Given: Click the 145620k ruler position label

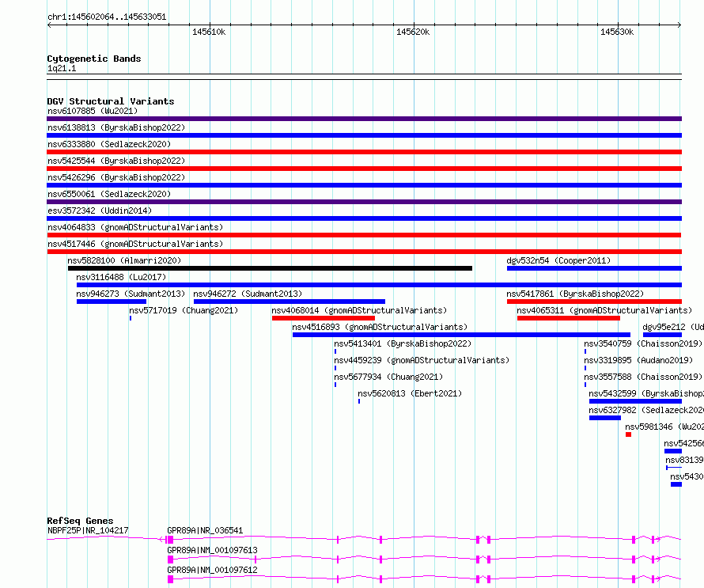Looking at the screenshot, I should 413,32.
